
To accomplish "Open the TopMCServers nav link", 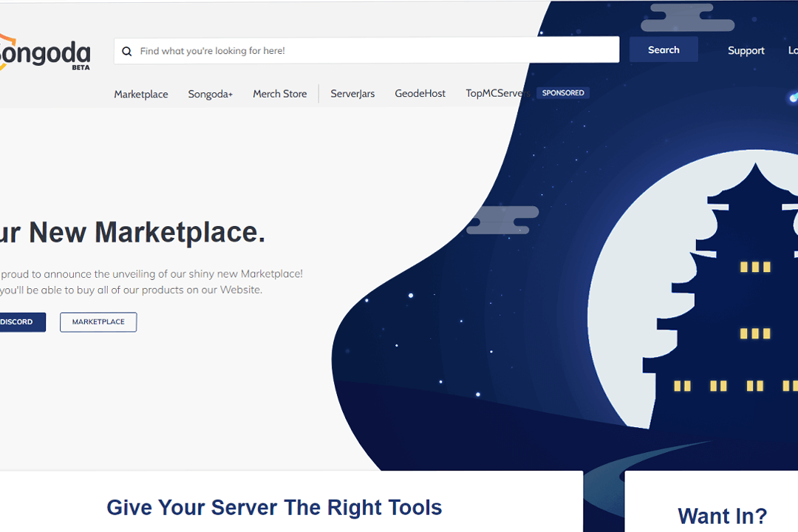I will coord(498,93).
